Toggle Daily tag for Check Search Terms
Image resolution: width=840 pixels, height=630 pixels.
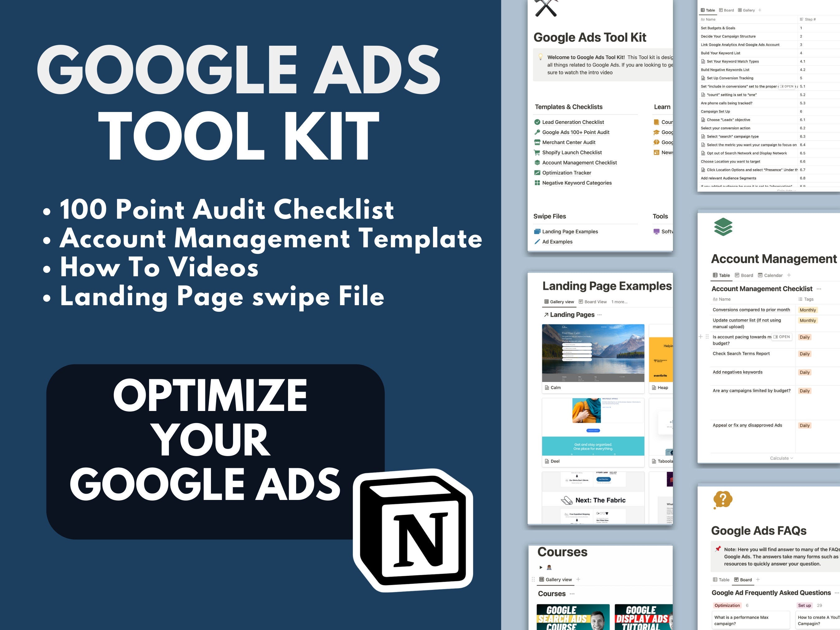(x=809, y=363)
